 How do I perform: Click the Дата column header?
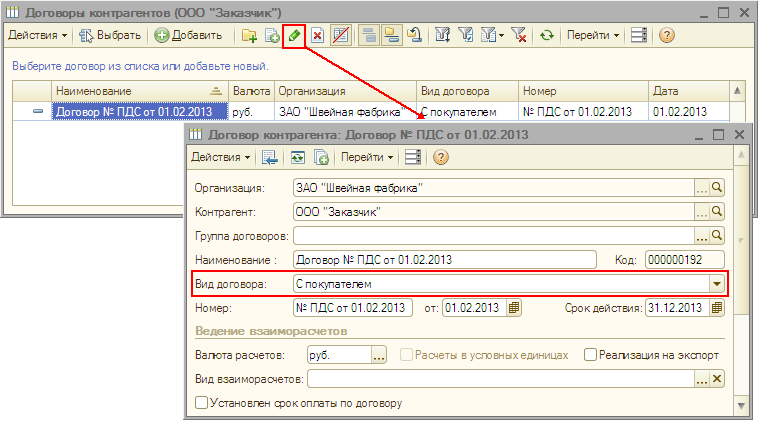689,91
